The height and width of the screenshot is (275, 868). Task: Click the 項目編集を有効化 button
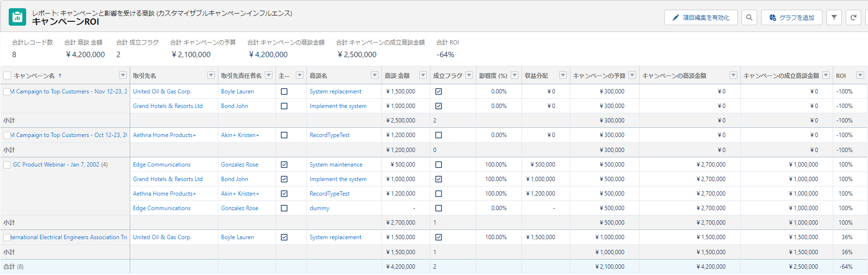click(x=701, y=17)
